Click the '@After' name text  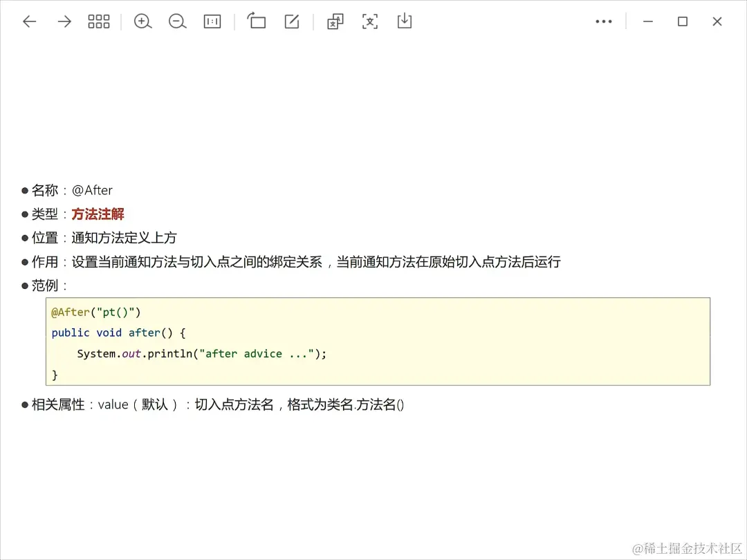click(x=92, y=191)
